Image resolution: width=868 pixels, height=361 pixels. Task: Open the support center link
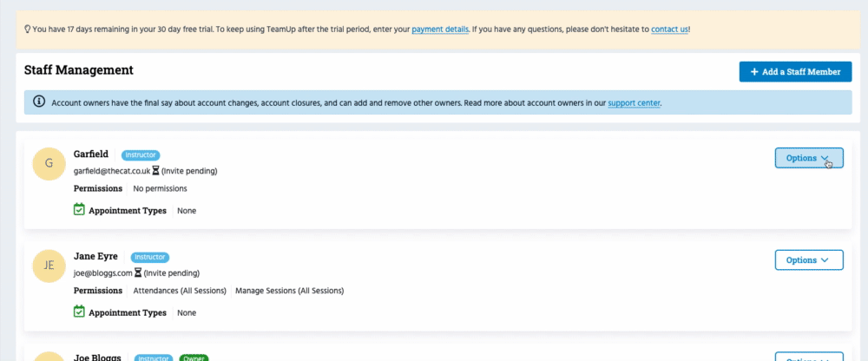pos(634,102)
